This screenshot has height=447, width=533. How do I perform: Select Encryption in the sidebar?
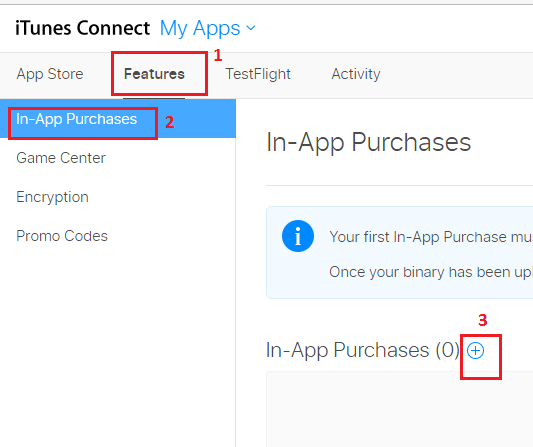pyautogui.click(x=52, y=197)
